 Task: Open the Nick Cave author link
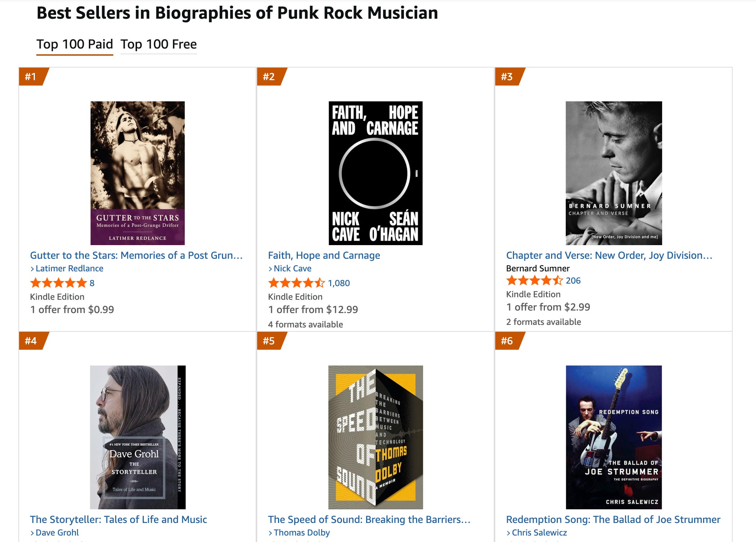[292, 268]
